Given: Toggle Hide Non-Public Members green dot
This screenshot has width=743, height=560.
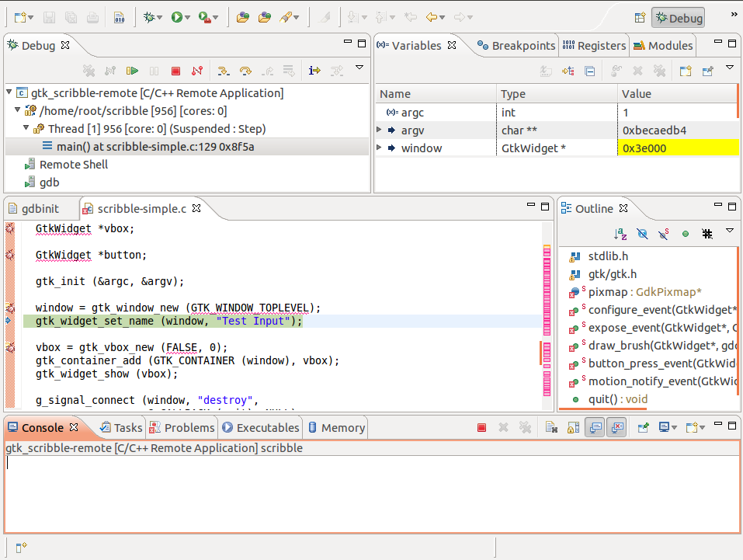Looking at the screenshot, I should pos(686,234).
